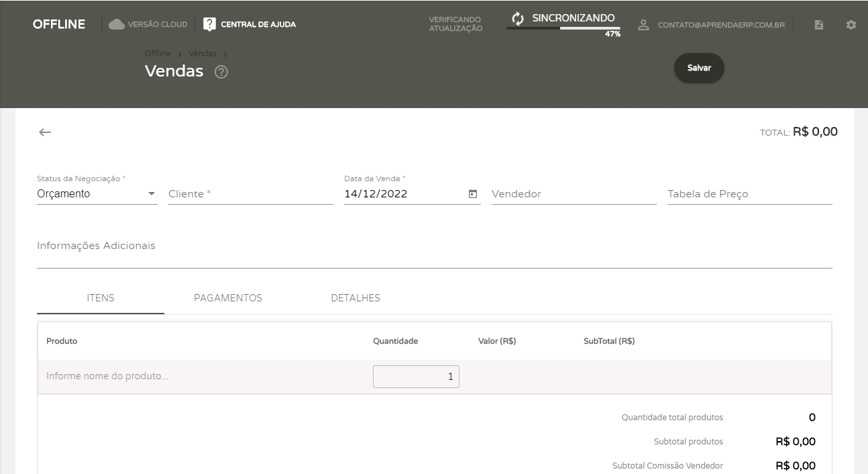
Task: Switch to the Detalhes tab
Action: coord(356,298)
